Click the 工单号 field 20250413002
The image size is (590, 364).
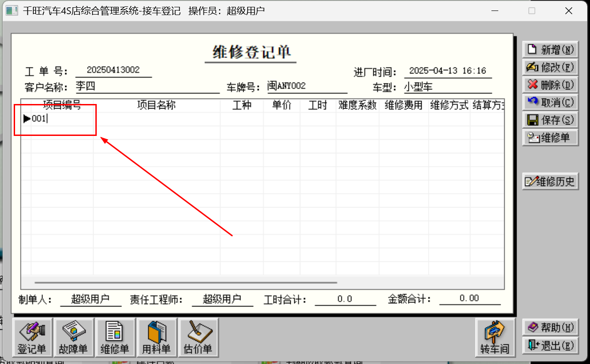[x=113, y=71]
